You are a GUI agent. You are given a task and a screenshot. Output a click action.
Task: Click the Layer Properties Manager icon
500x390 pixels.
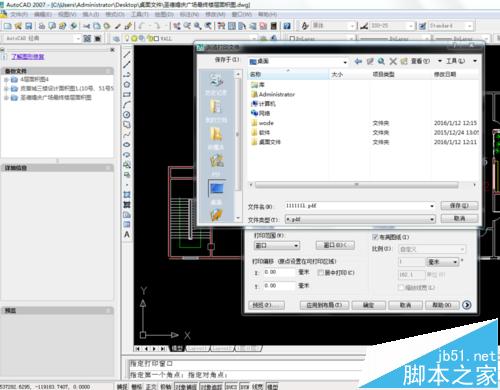point(116,39)
